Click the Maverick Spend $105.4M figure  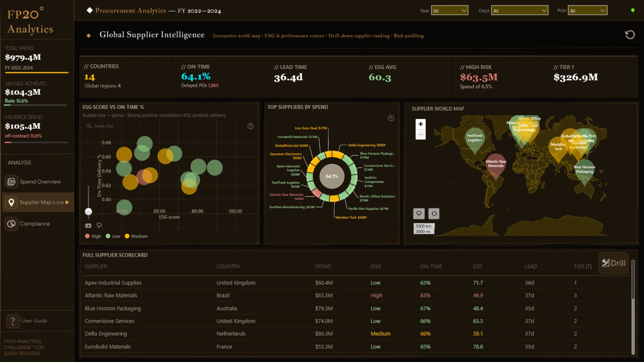pos(23,126)
